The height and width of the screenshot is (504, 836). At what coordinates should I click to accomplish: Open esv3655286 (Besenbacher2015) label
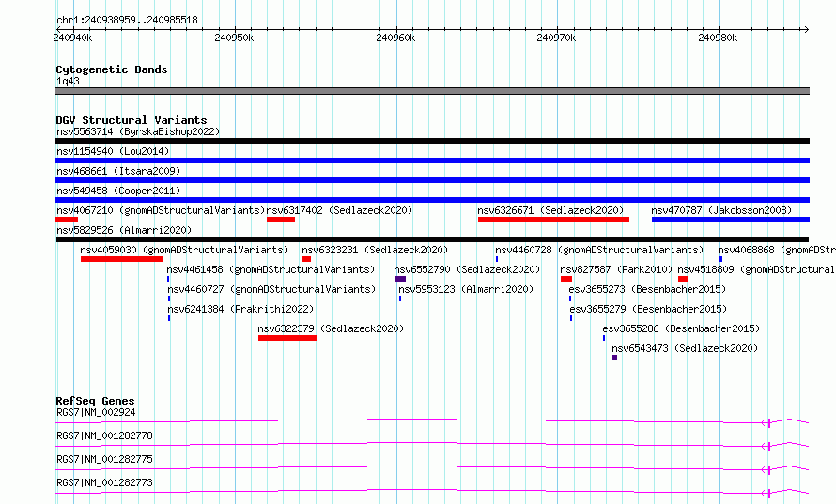pos(681,328)
